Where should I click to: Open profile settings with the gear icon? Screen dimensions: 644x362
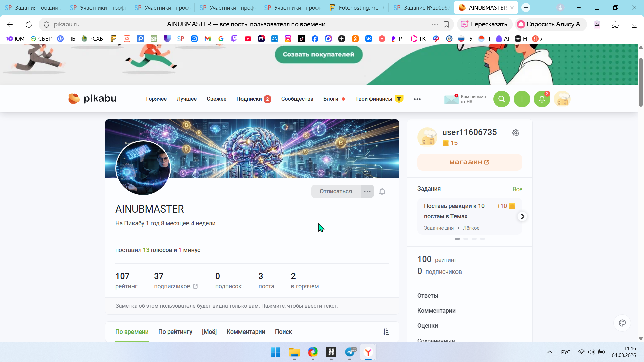click(x=516, y=133)
